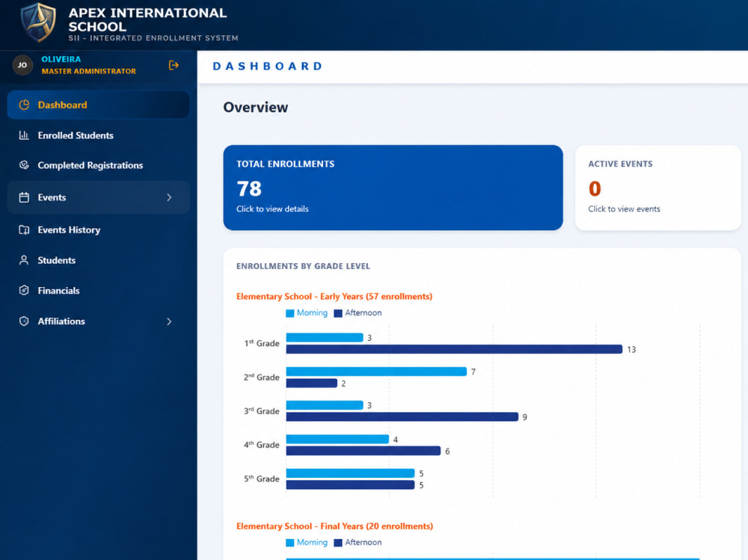
Task: Click the Enrolled Students bar chart icon
Action: pyautogui.click(x=24, y=135)
